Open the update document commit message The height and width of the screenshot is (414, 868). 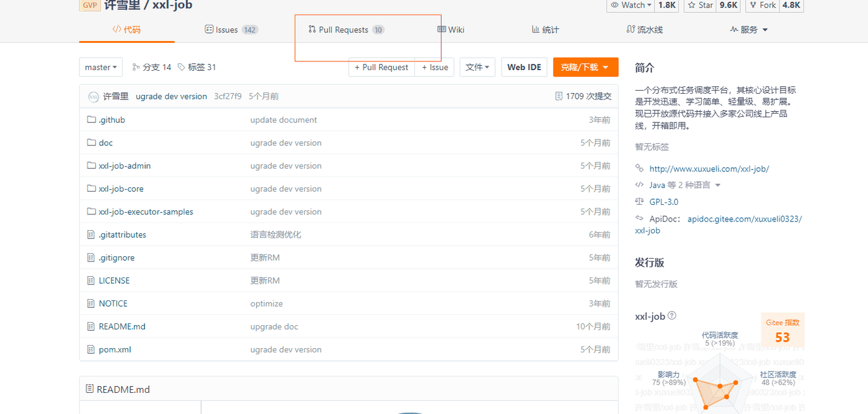pyautogui.click(x=283, y=120)
